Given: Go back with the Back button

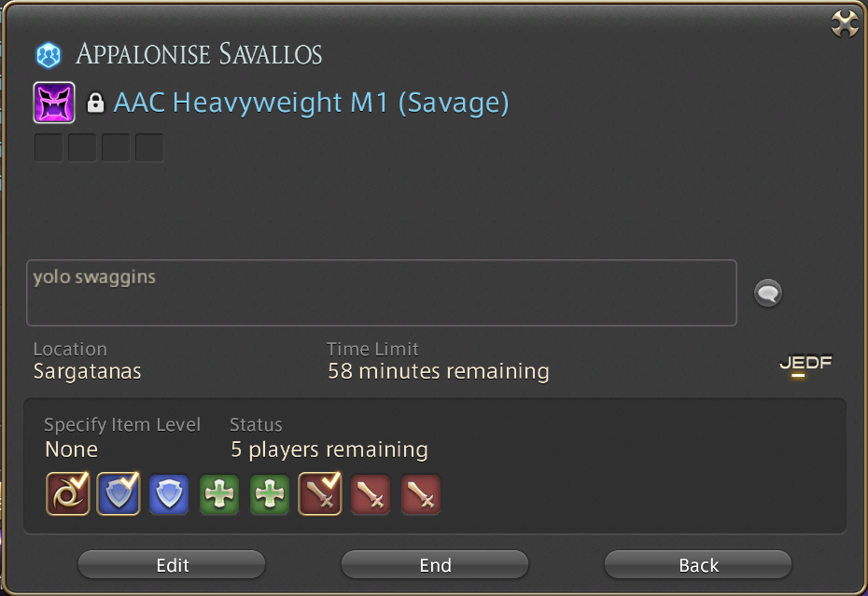Looking at the screenshot, I should click(x=698, y=565).
